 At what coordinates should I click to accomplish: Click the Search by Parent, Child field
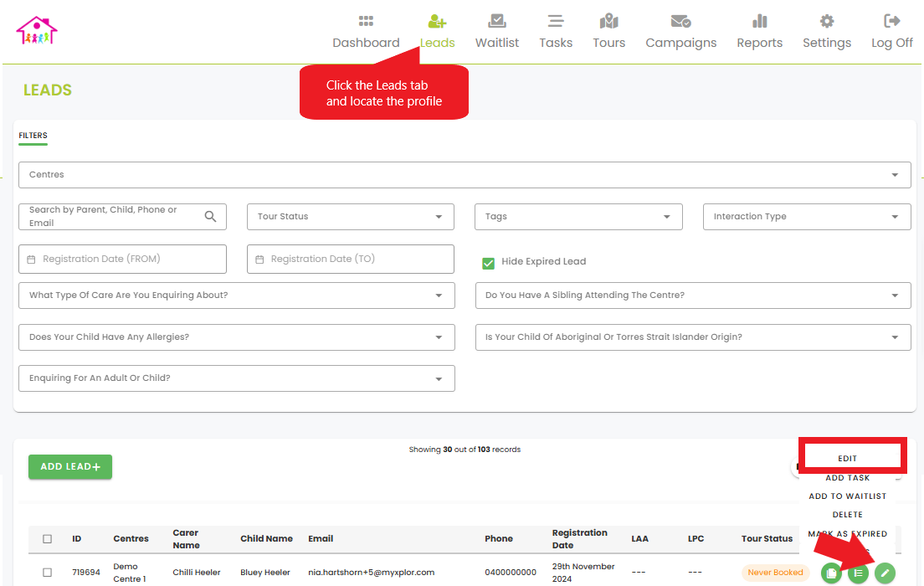[x=122, y=217]
